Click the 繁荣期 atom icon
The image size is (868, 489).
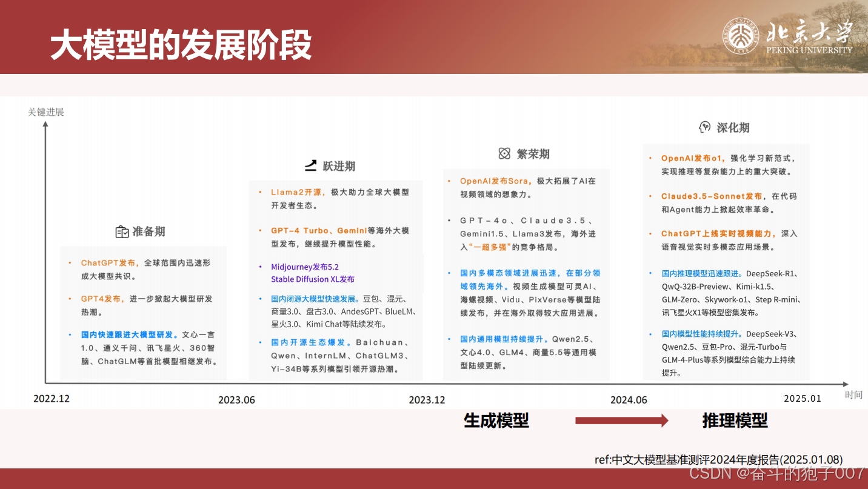504,153
